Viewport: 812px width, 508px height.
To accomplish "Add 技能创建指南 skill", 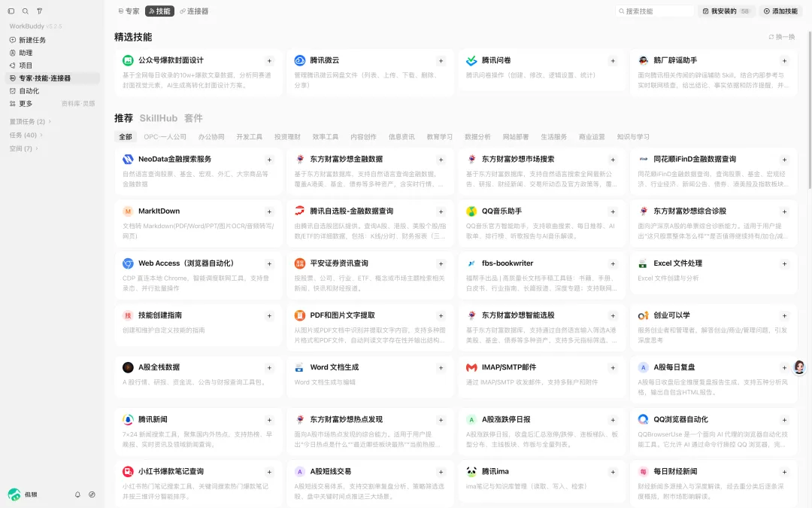I will (269, 315).
